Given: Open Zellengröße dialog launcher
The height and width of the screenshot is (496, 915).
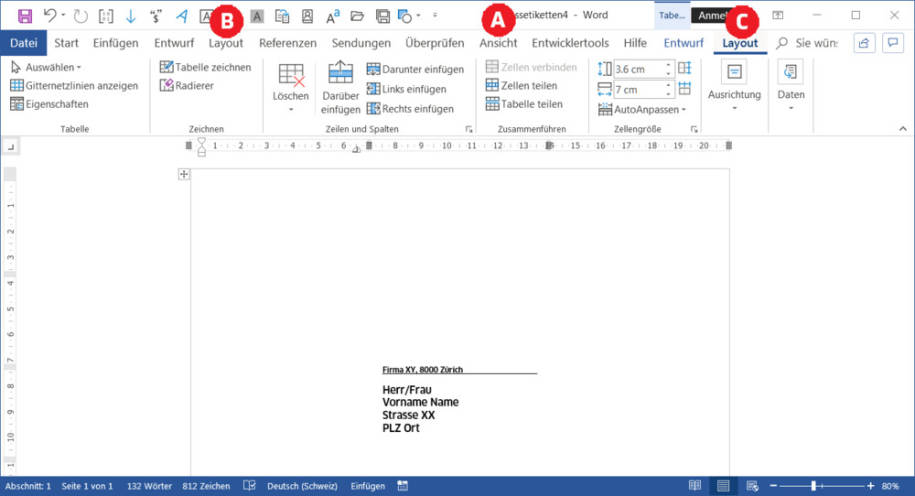Looking at the screenshot, I should 694,130.
